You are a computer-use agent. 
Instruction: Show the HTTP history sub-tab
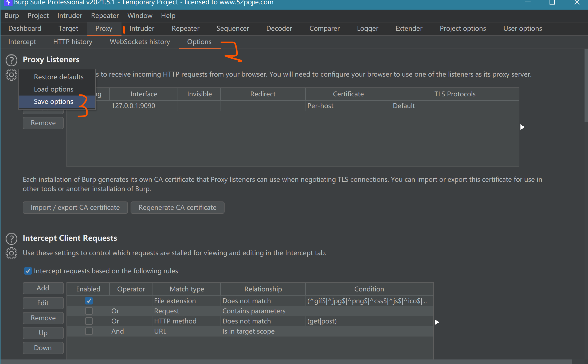(73, 42)
